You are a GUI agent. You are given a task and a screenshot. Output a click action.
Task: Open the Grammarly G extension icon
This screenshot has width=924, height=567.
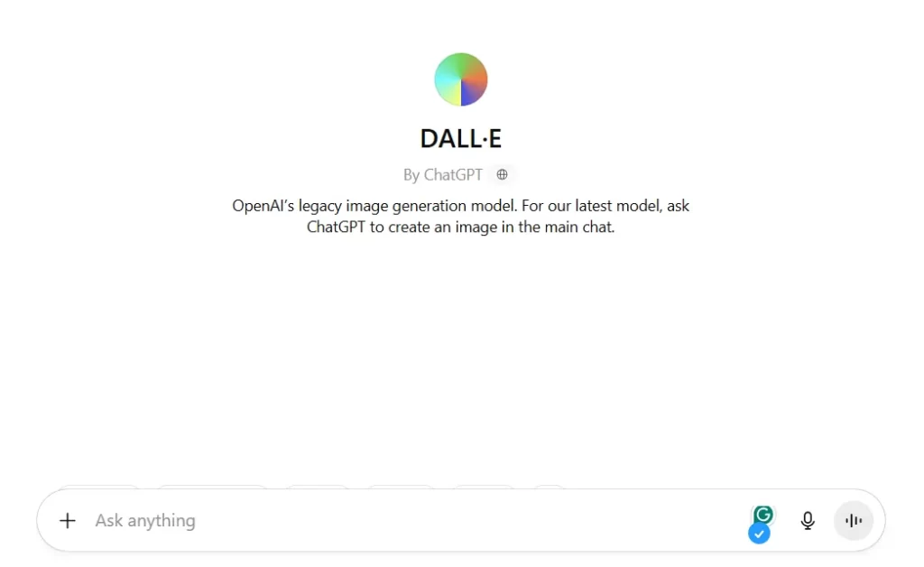pyautogui.click(x=763, y=515)
